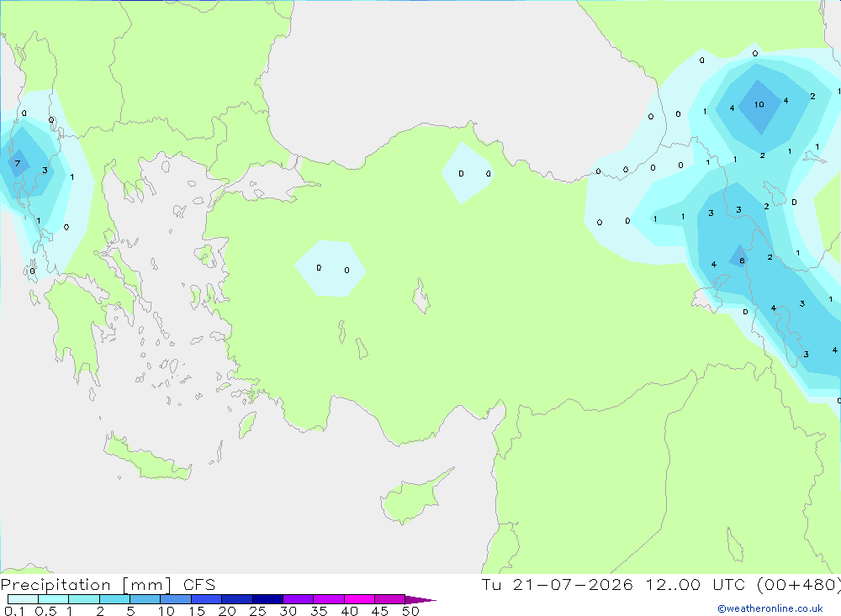The image size is (841, 616).
Task: Pick the legend swatch between 10 and 15
Action: 176,599
